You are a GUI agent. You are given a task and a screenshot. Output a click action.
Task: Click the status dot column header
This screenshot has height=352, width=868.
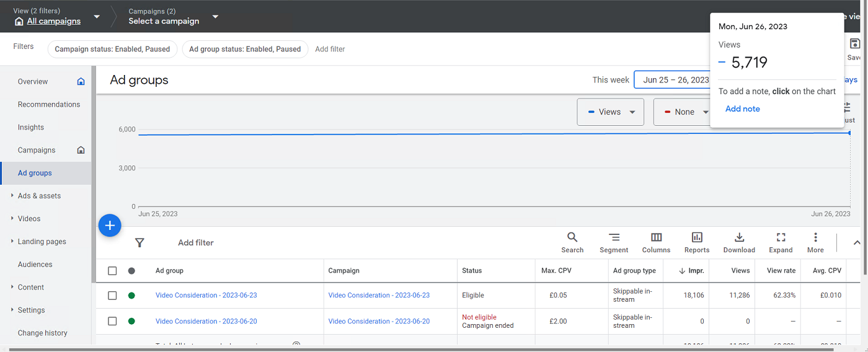point(131,271)
